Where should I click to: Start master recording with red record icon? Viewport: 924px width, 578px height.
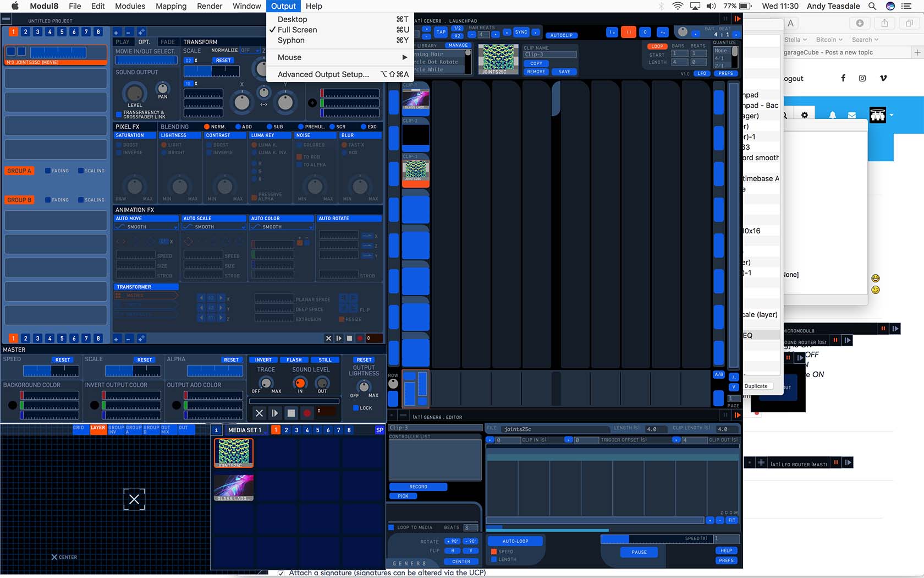tap(307, 413)
